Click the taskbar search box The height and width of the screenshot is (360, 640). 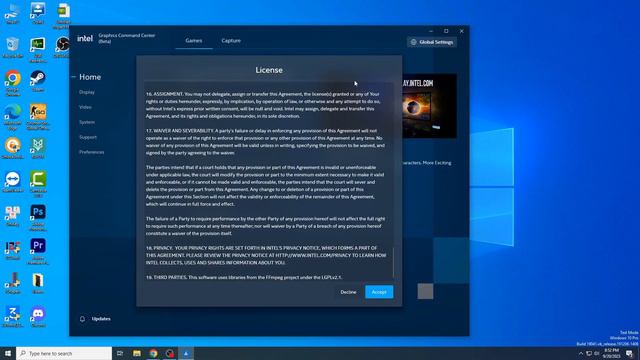coord(64,353)
